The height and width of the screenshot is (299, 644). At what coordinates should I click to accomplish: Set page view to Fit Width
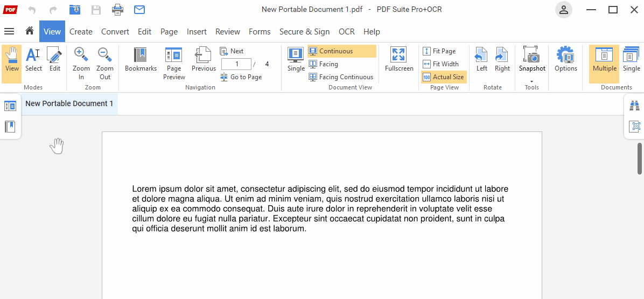click(441, 64)
